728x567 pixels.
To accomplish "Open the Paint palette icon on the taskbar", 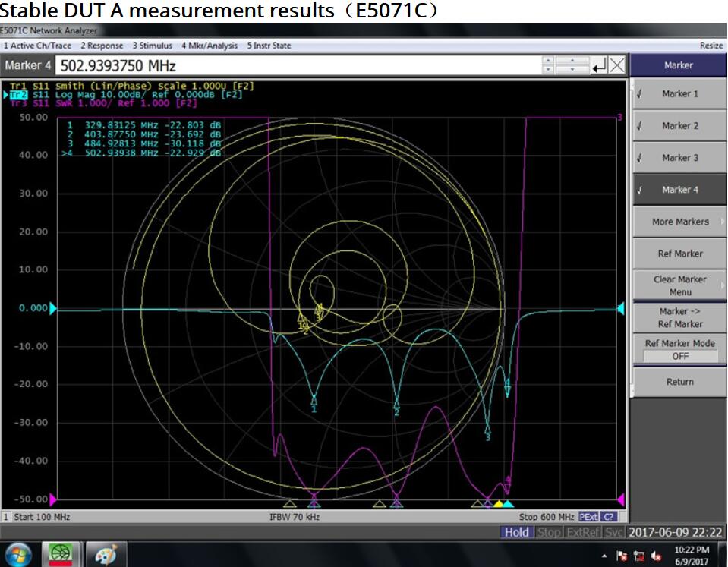I will (105, 555).
